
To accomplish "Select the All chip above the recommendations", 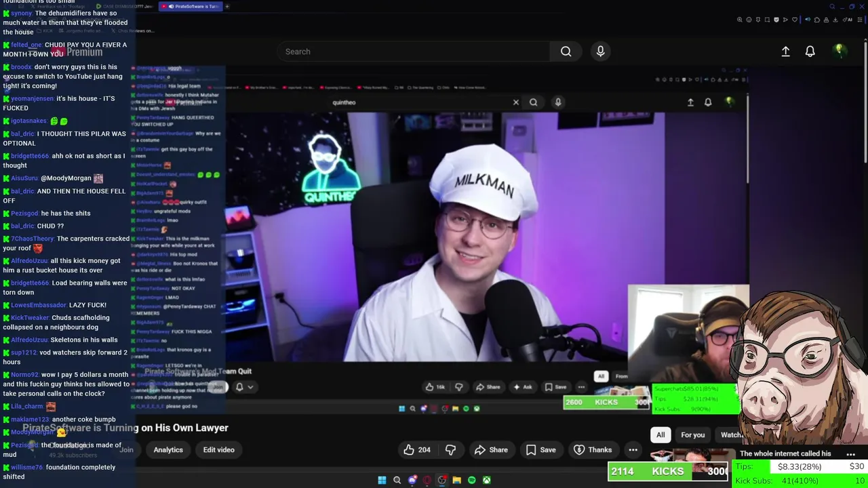I will (660, 434).
